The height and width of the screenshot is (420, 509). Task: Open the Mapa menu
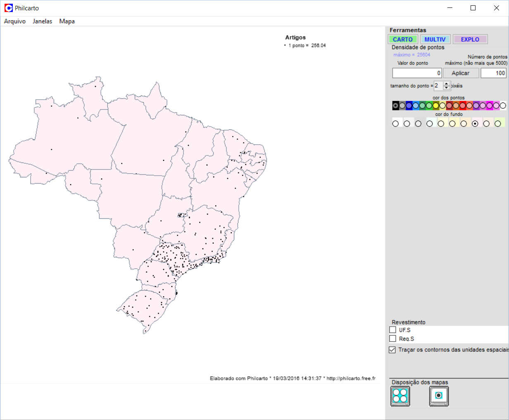click(67, 21)
